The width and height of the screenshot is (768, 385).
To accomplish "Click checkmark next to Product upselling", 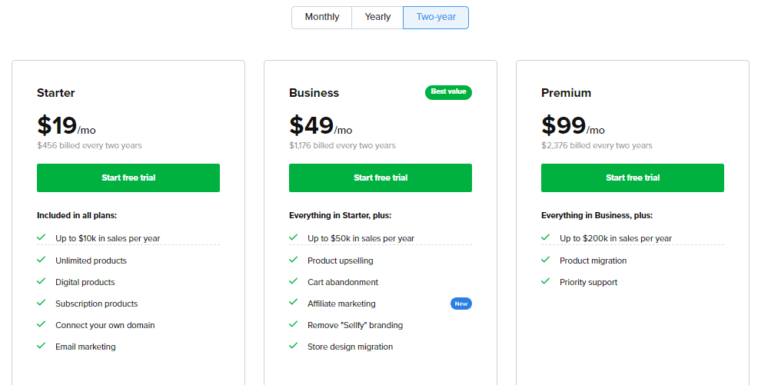I will pos(293,260).
